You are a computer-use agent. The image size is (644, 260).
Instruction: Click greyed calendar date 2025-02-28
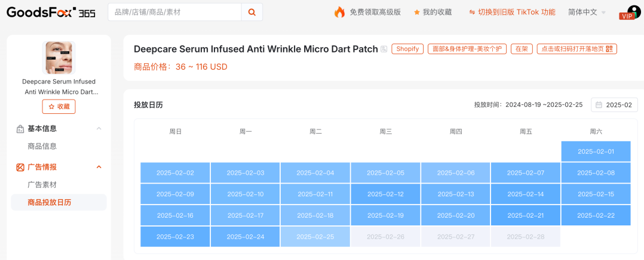click(526, 237)
